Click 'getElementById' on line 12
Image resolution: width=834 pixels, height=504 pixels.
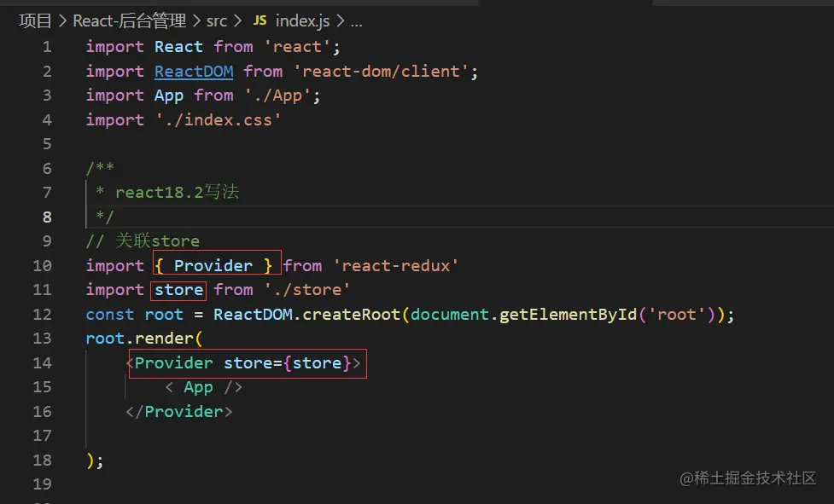coord(568,315)
